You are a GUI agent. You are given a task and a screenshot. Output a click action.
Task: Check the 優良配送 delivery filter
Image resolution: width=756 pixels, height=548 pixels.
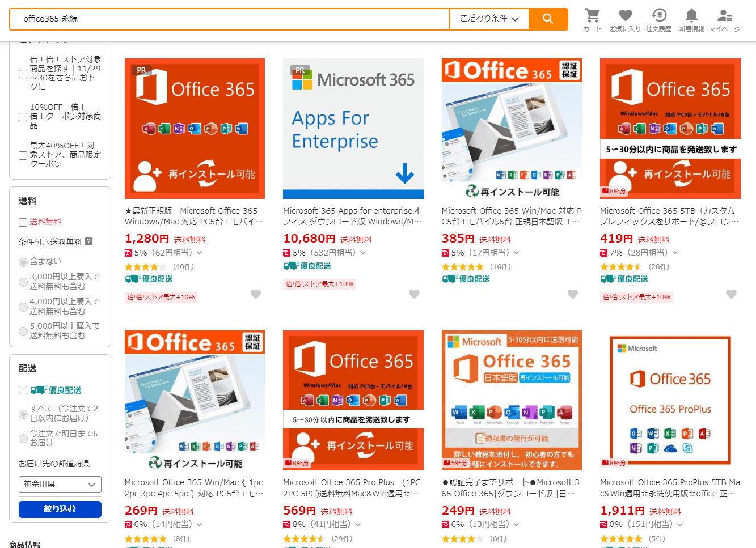pyautogui.click(x=23, y=390)
